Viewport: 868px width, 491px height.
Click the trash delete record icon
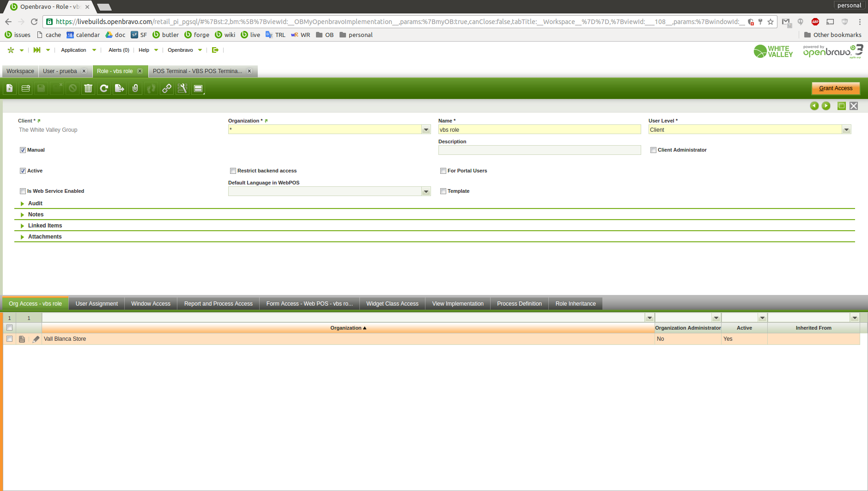tap(88, 88)
